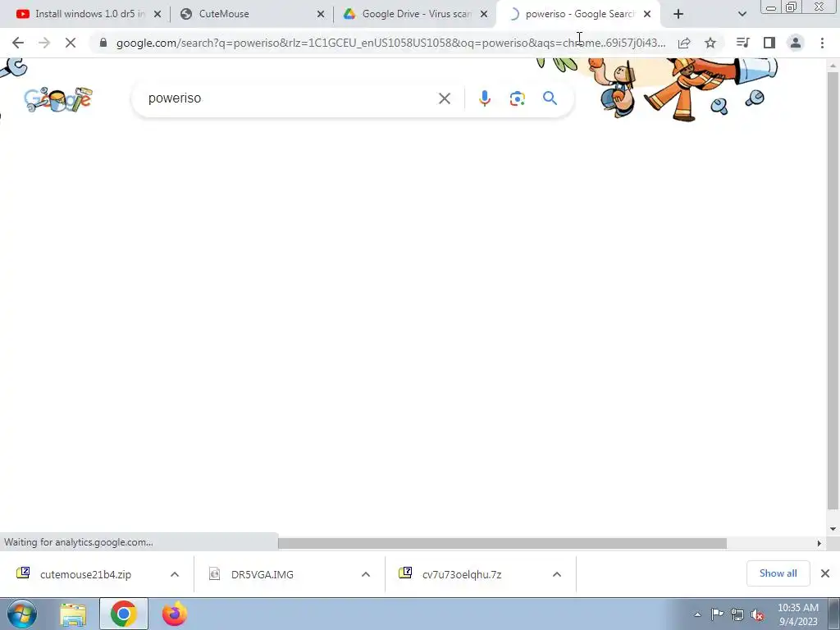Close the downloads bar

click(825, 573)
